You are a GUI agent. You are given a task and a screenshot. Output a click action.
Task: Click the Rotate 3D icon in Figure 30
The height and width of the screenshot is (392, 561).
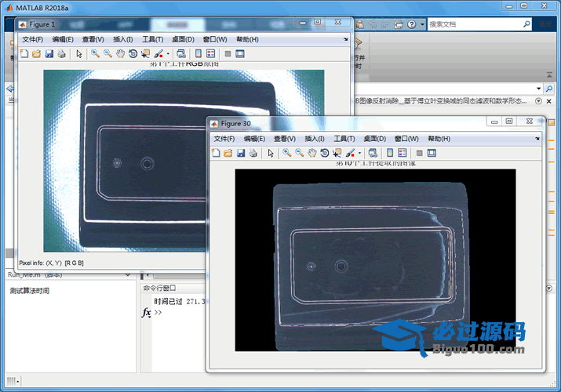click(x=325, y=153)
